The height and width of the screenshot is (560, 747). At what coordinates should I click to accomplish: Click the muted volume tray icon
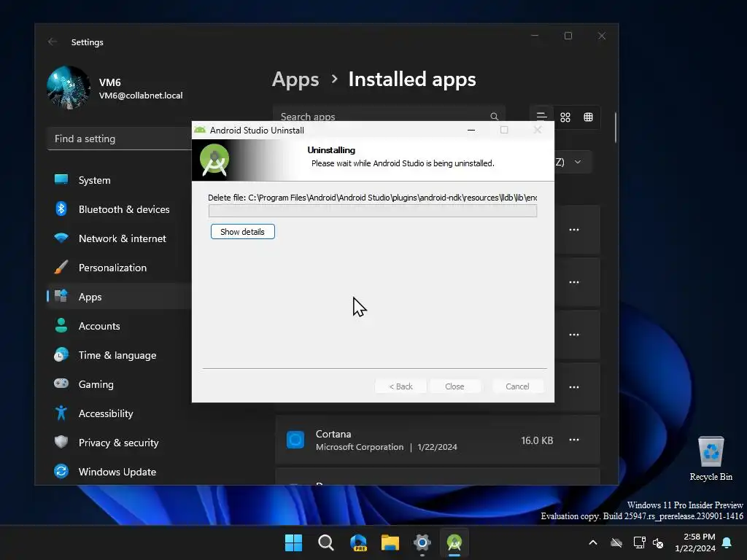coord(658,542)
